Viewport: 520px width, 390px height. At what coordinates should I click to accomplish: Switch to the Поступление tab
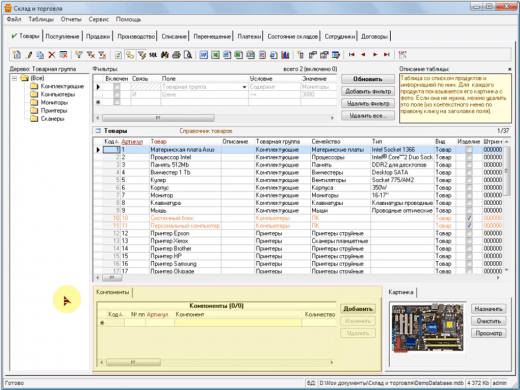click(62, 36)
